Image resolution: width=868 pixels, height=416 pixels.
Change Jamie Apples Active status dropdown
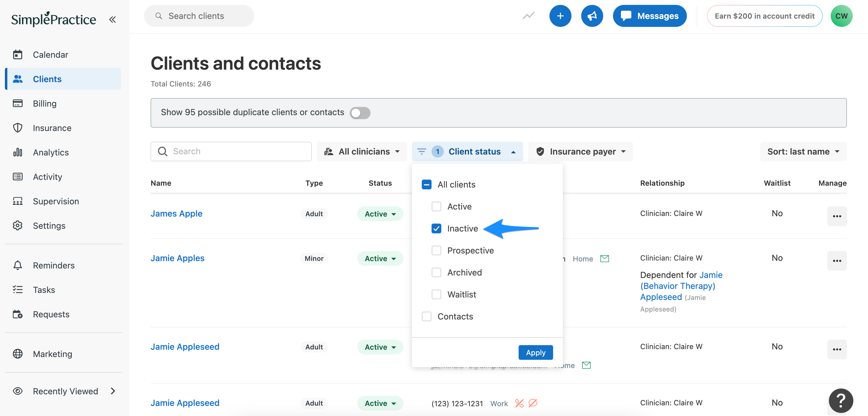tap(380, 258)
